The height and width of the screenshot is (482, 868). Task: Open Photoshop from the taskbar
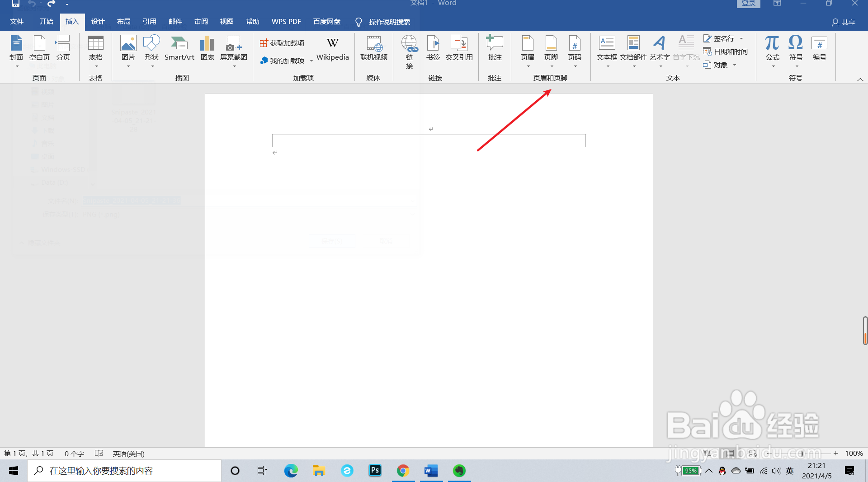coord(375,471)
